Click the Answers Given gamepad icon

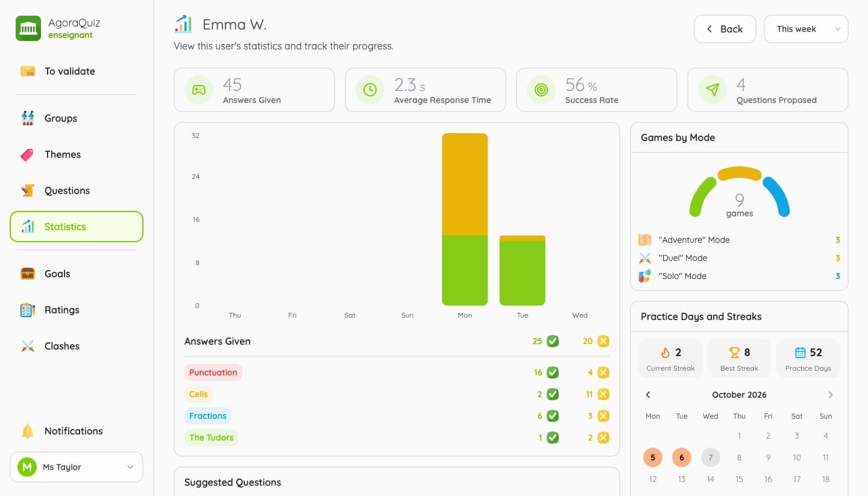point(199,90)
